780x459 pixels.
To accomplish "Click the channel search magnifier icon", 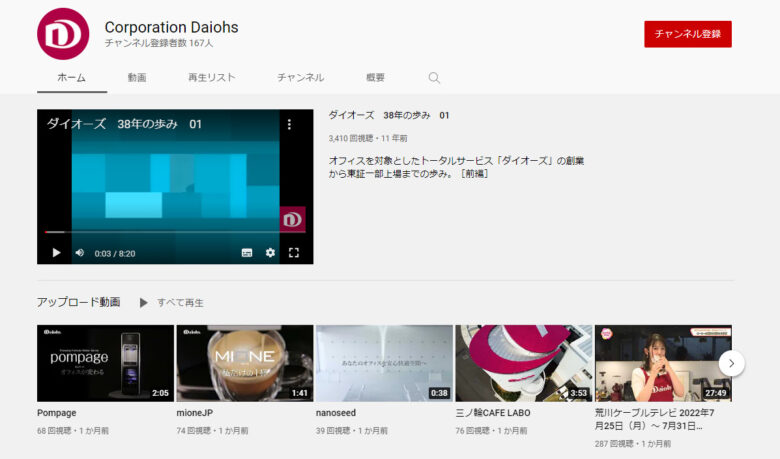I will coord(434,78).
